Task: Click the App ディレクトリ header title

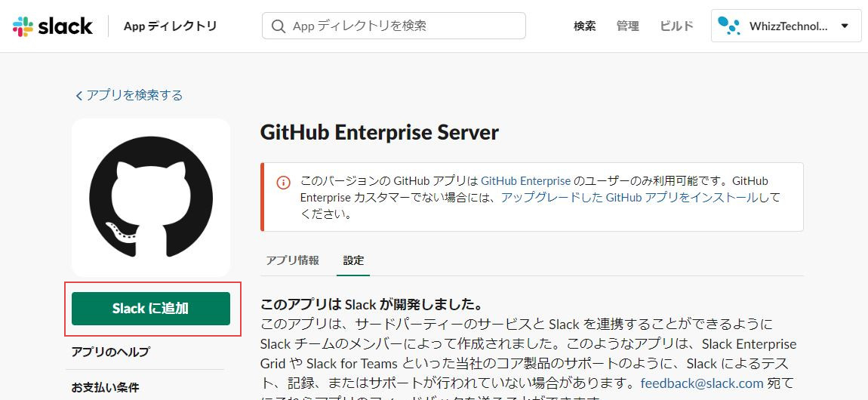Action: pos(171,26)
